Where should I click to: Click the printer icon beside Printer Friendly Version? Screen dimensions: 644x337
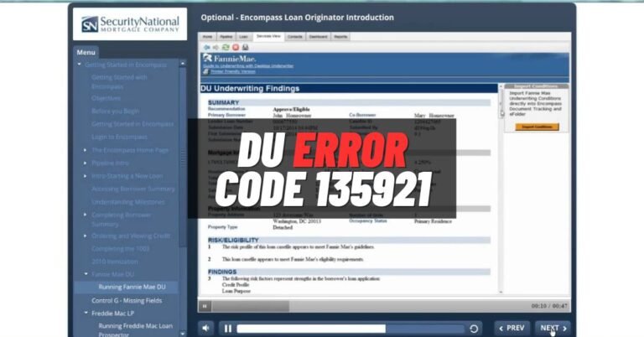point(205,71)
